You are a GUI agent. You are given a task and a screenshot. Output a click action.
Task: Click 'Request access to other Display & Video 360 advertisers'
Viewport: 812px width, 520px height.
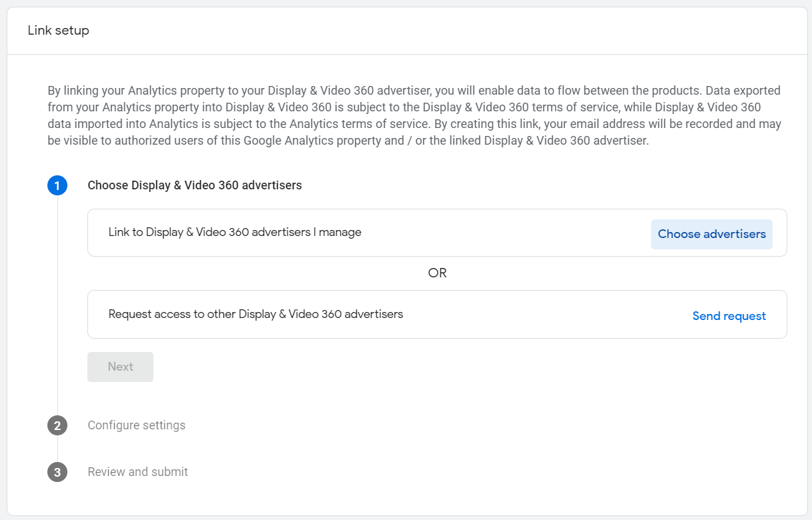(x=256, y=314)
